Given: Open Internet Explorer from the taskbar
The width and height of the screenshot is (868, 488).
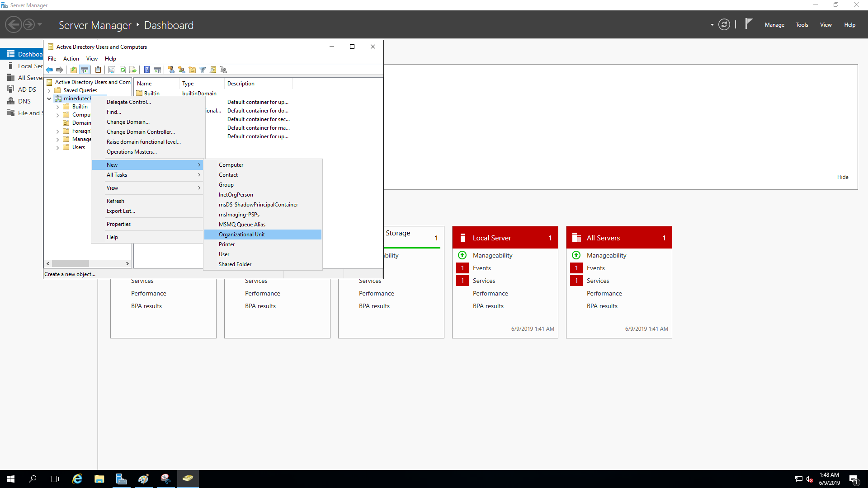Looking at the screenshot, I should click(x=77, y=479).
